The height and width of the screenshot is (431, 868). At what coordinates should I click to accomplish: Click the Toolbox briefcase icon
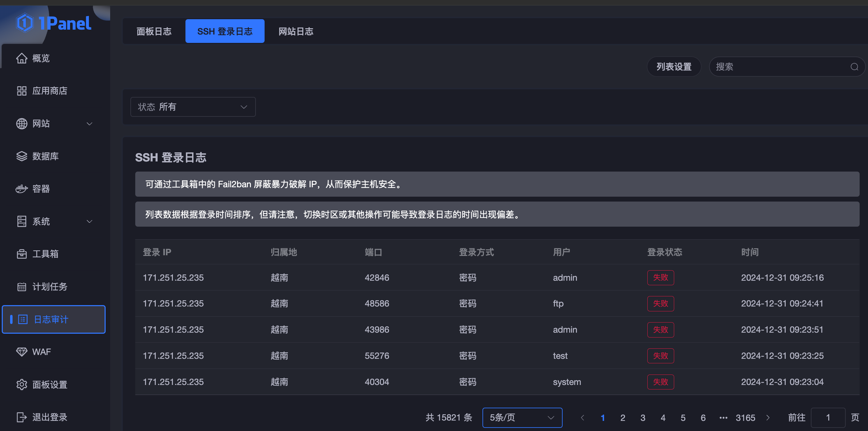[22, 254]
